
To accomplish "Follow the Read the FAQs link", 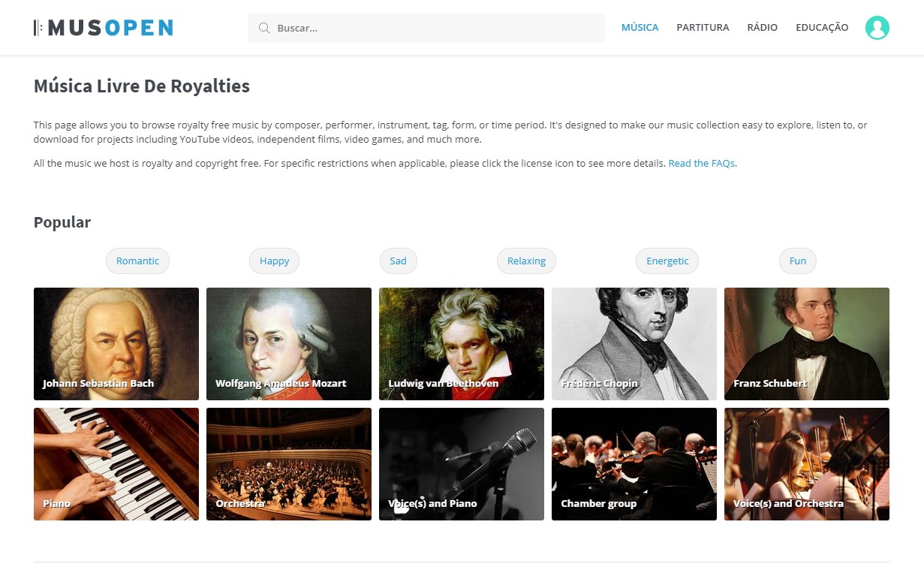I will 703,163.
